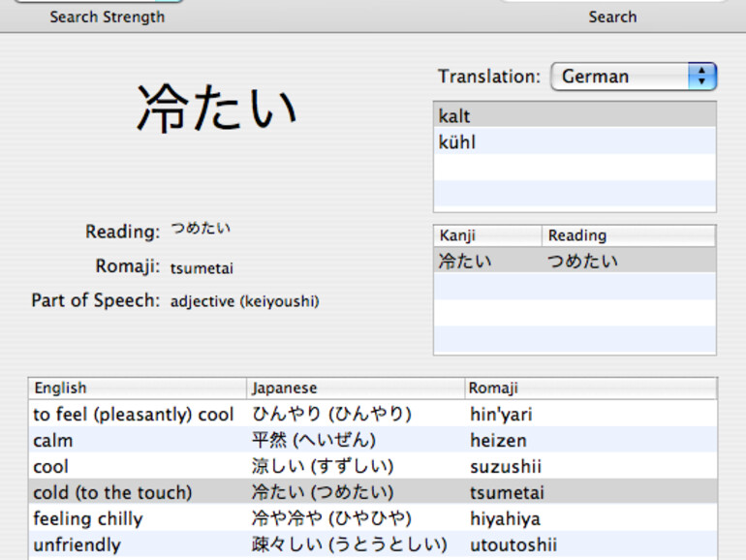This screenshot has width=746, height=560.
Task: Select the 冷たい row in Kanji table
Action: (574, 261)
